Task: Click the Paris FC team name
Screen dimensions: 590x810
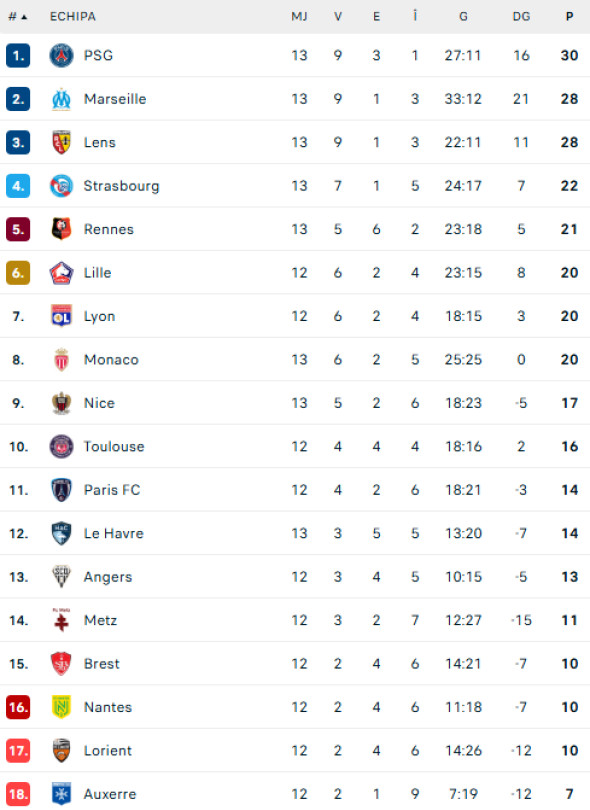Action: coord(113,490)
